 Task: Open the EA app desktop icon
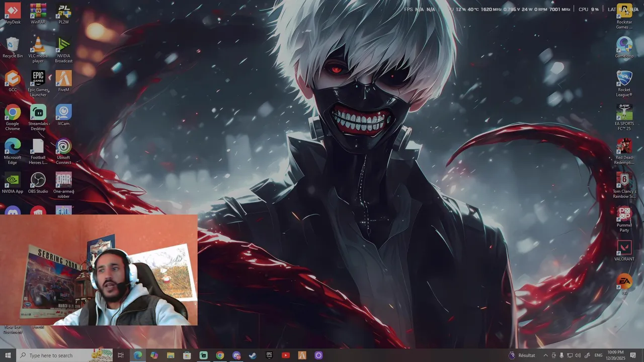tap(624, 284)
